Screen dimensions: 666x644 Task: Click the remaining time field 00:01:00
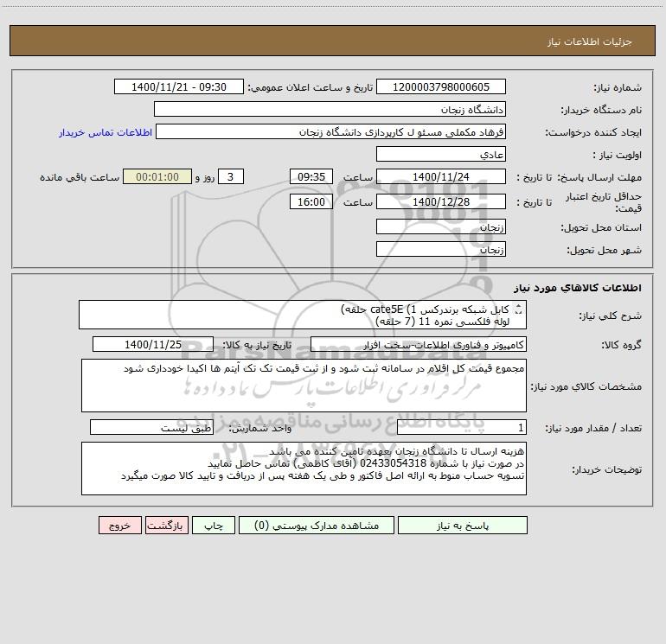pyautogui.click(x=157, y=176)
